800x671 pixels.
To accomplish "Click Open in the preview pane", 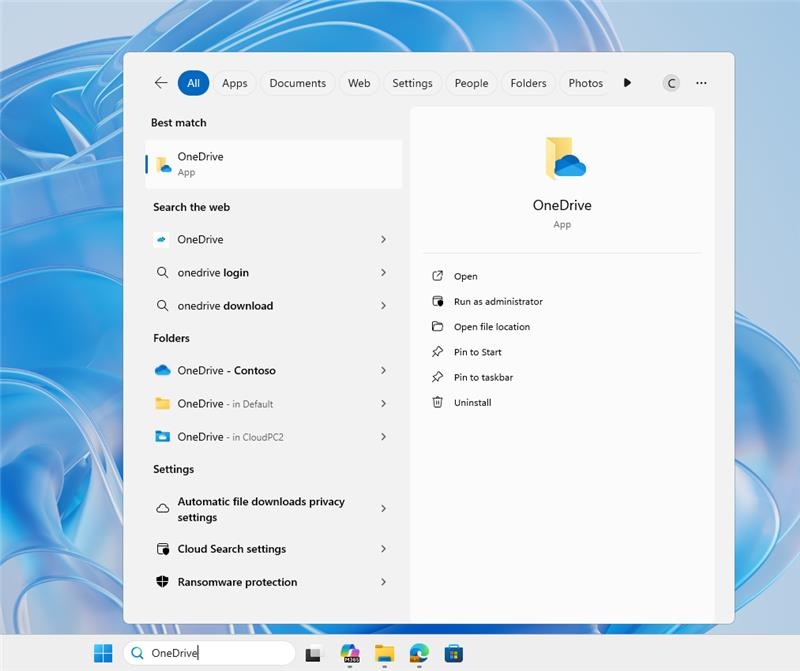I will click(x=465, y=276).
